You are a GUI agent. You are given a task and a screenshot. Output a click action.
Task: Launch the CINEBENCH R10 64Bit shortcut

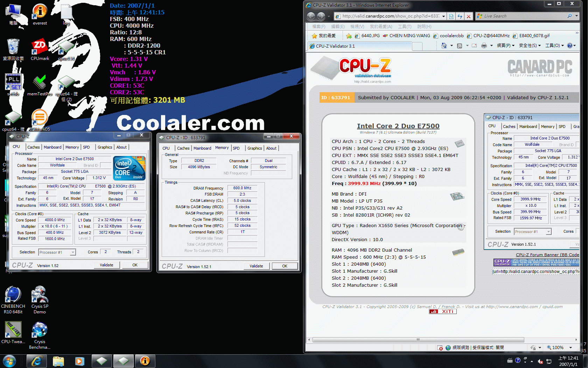tap(13, 300)
